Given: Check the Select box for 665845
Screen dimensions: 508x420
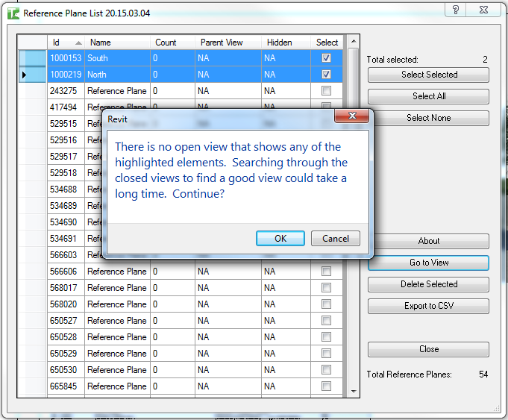Looking at the screenshot, I should pos(326,386).
